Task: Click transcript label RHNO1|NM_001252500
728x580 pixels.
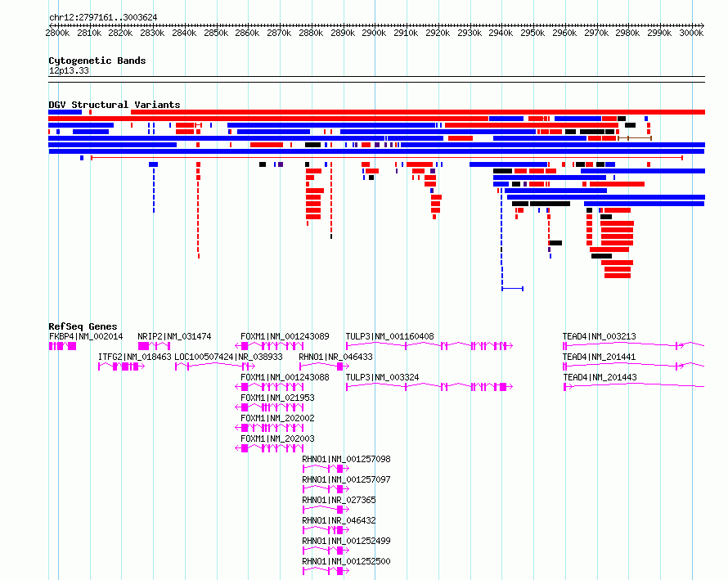Action: point(346,561)
